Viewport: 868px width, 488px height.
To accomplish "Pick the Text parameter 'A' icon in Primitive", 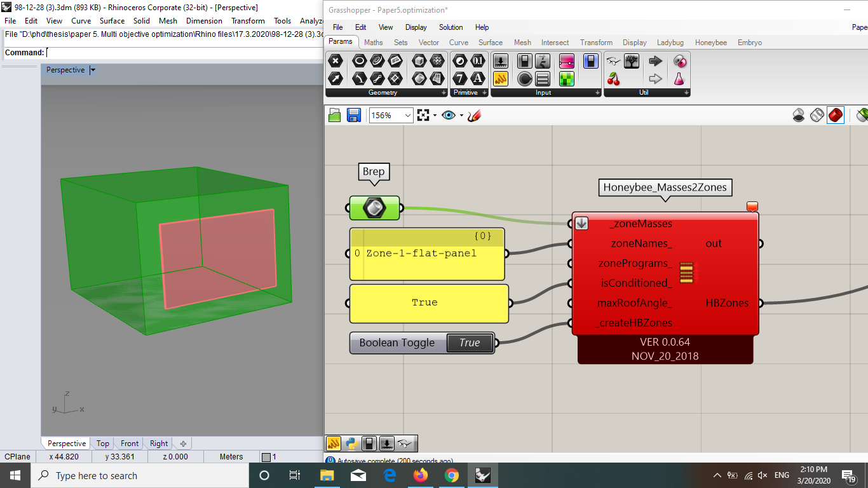I will [x=478, y=79].
